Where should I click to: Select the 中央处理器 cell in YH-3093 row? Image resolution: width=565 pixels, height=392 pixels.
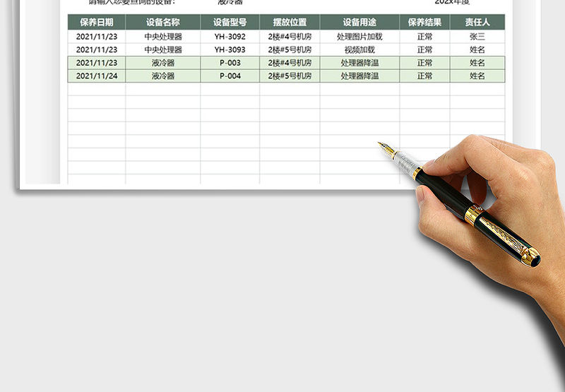tap(163, 50)
